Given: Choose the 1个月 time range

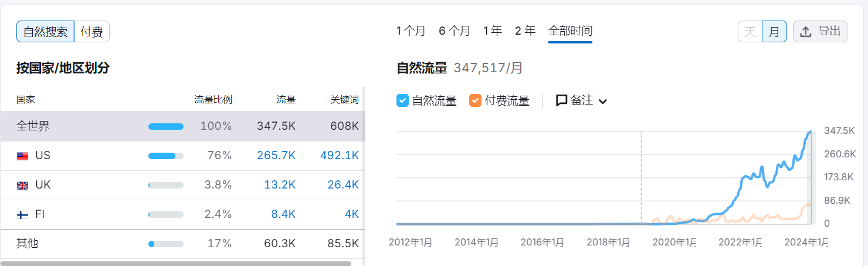Looking at the screenshot, I should click(411, 31).
